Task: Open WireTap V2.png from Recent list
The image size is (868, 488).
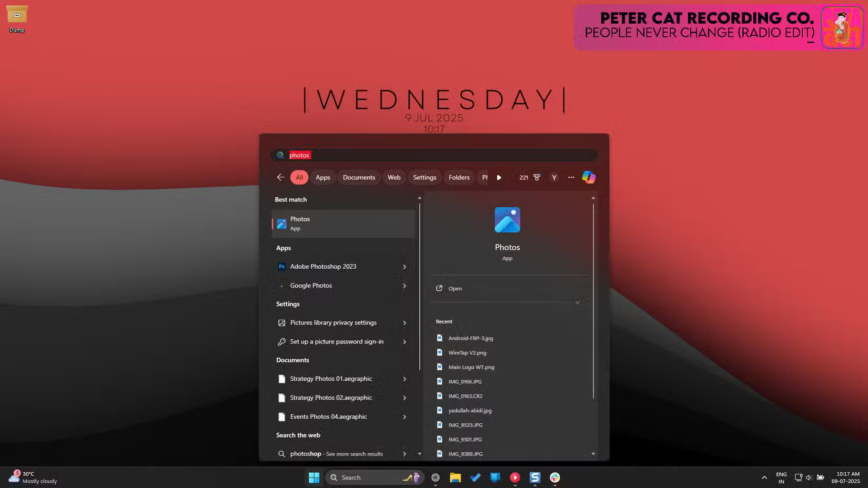Action: [x=467, y=352]
